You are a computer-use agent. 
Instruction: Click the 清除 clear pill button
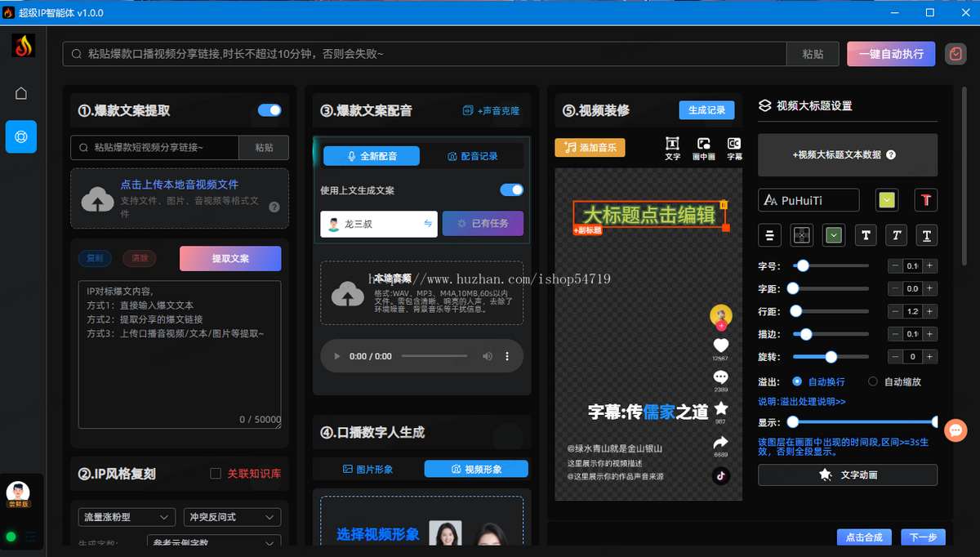pyautogui.click(x=140, y=258)
